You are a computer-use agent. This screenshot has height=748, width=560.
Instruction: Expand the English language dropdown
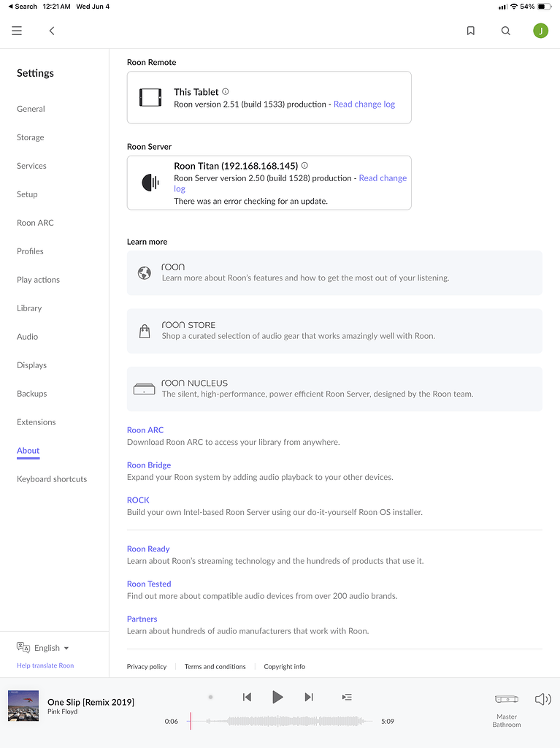(47, 647)
